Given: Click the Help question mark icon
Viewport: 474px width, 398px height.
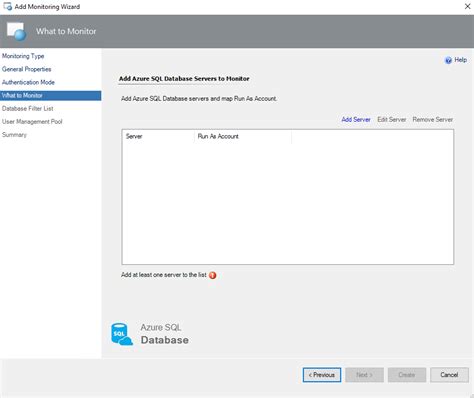Looking at the screenshot, I should (x=448, y=60).
